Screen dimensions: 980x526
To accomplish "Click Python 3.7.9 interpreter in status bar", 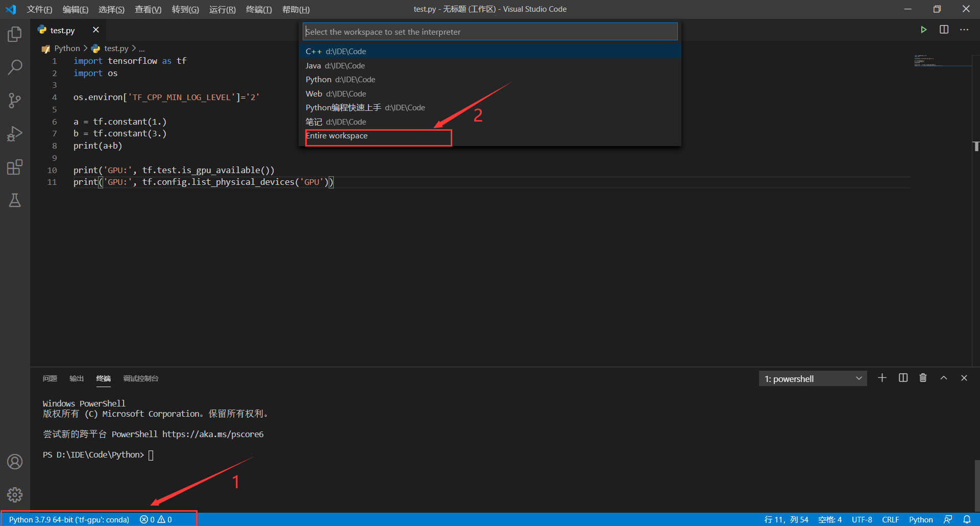I will 69,519.
